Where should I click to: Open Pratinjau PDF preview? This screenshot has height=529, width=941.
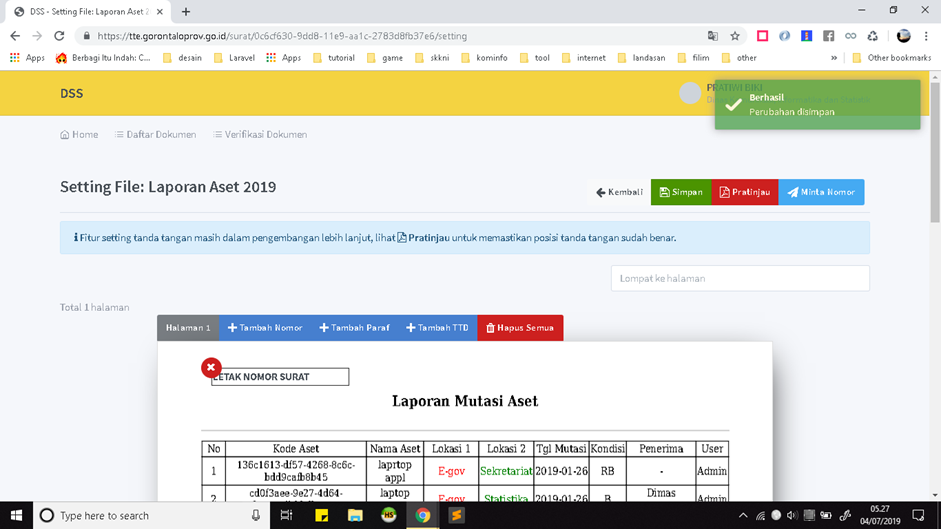744,192
